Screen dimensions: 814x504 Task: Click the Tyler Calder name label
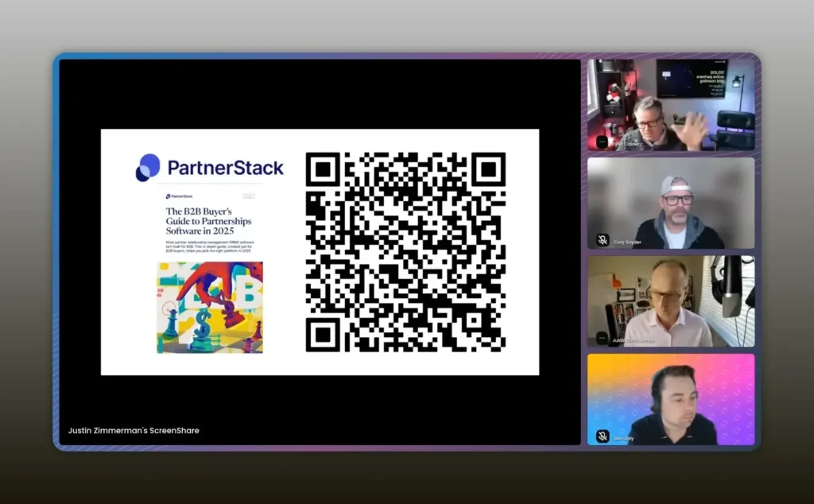631,143
